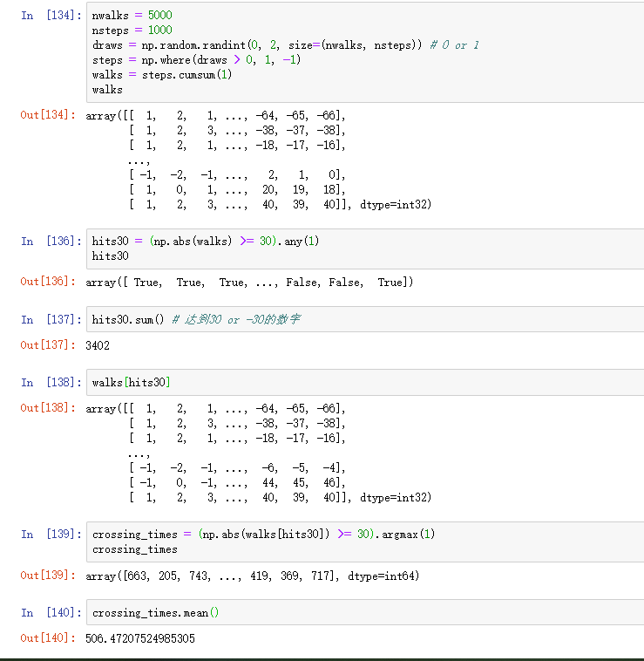Click the Out[134] row ending in 18]
The width and height of the screenshot is (644, 661).
(238, 190)
